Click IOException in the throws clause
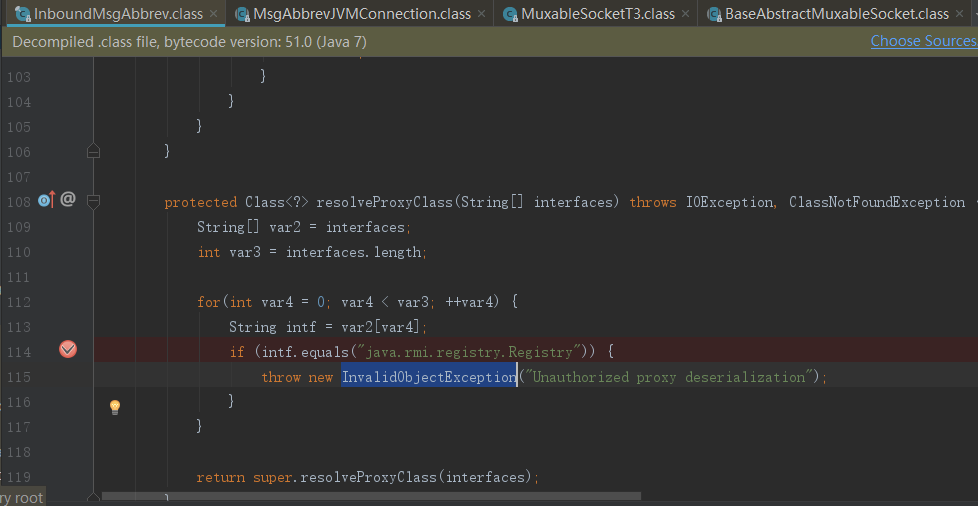Image resolution: width=978 pixels, height=506 pixels. (x=729, y=202)
